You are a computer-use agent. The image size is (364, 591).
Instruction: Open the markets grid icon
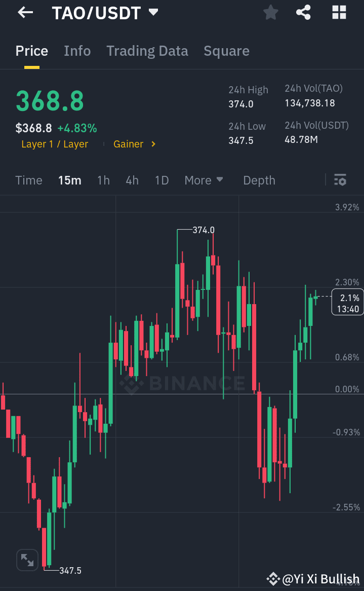(338, 12)
